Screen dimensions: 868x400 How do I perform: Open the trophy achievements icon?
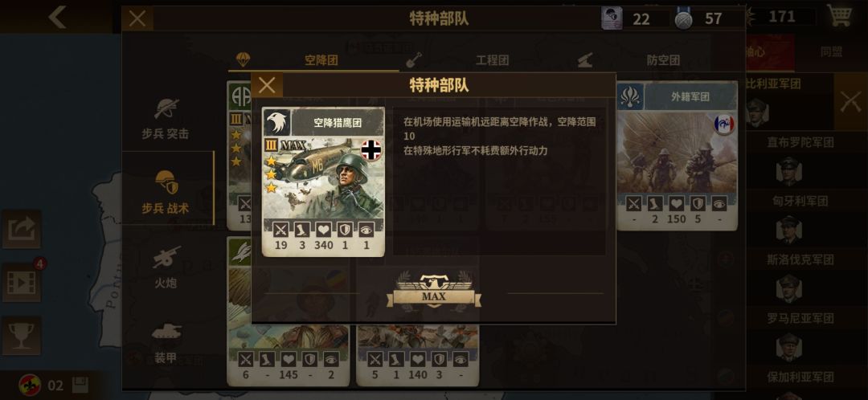21,336
